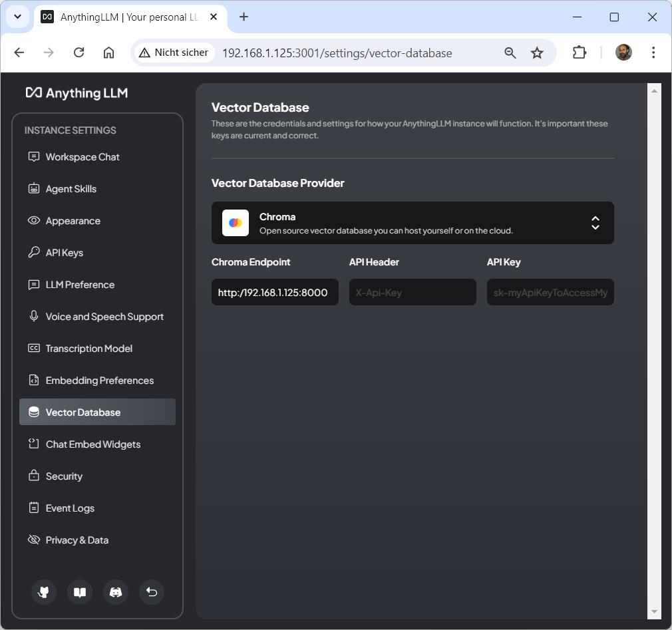The height and width of the screenshot is (630, 672).
Task: Open Chrome three-dot menu
Action: point(653,53)
